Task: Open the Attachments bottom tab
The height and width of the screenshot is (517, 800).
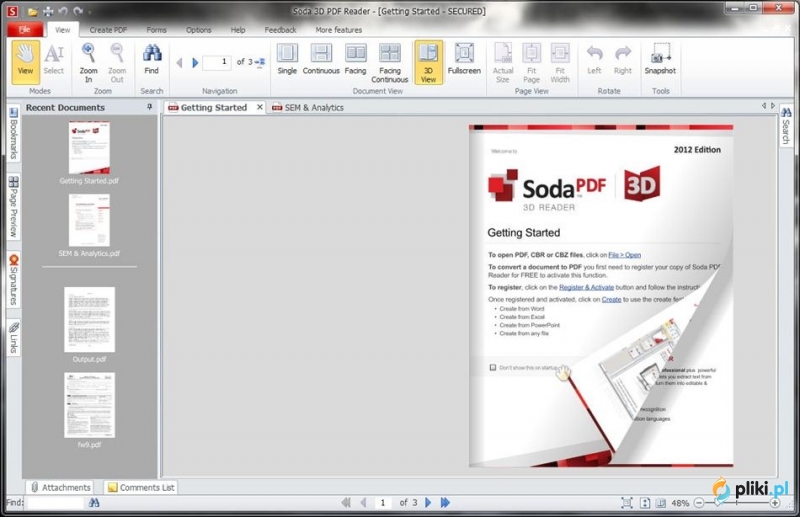Action: [61, 487]
